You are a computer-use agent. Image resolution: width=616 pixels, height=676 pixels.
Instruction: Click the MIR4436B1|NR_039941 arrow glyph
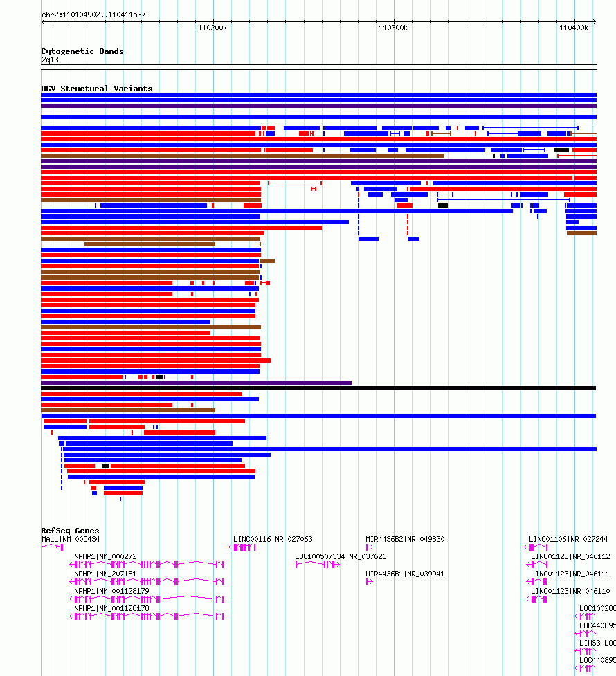tap(370, 582)
